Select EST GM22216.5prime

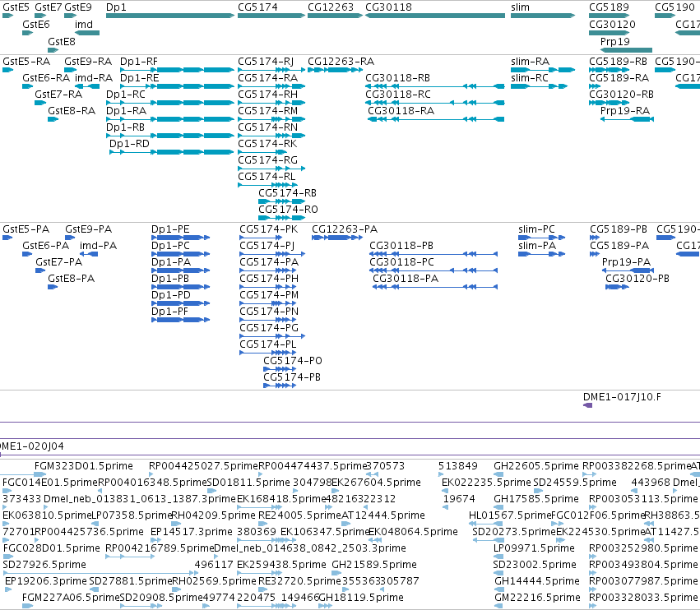[x=539, y=598]
